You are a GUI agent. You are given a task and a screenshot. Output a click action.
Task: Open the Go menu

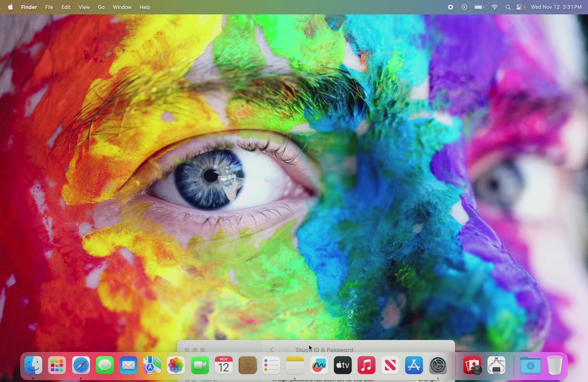101,8
